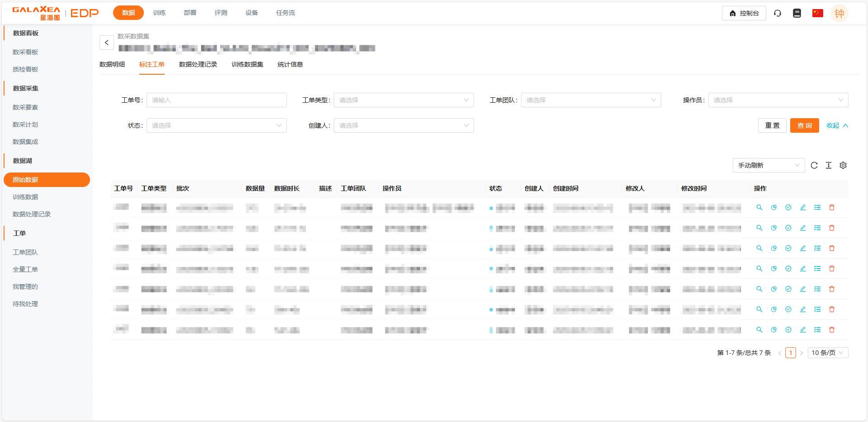This screenshot has width=868, height=422.
Task: Click the check circle icon in fifth row
Action: click(788, 289)
